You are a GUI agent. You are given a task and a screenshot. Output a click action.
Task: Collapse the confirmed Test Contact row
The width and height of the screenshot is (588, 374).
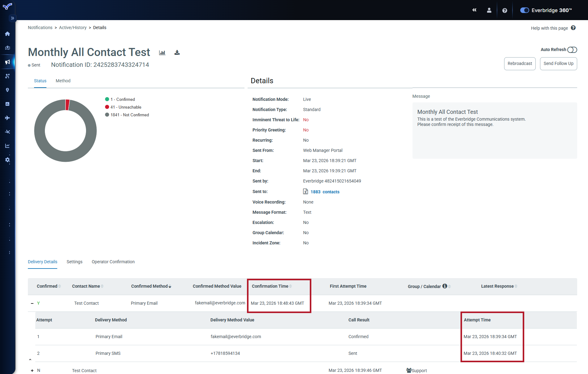(x=32, y=303)
